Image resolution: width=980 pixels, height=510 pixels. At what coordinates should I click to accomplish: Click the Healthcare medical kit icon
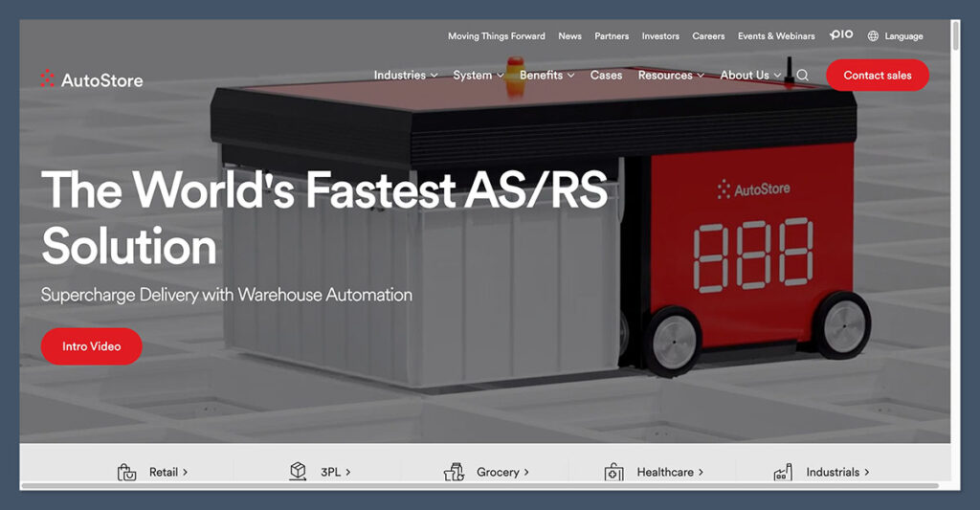(x=613, y=472)
